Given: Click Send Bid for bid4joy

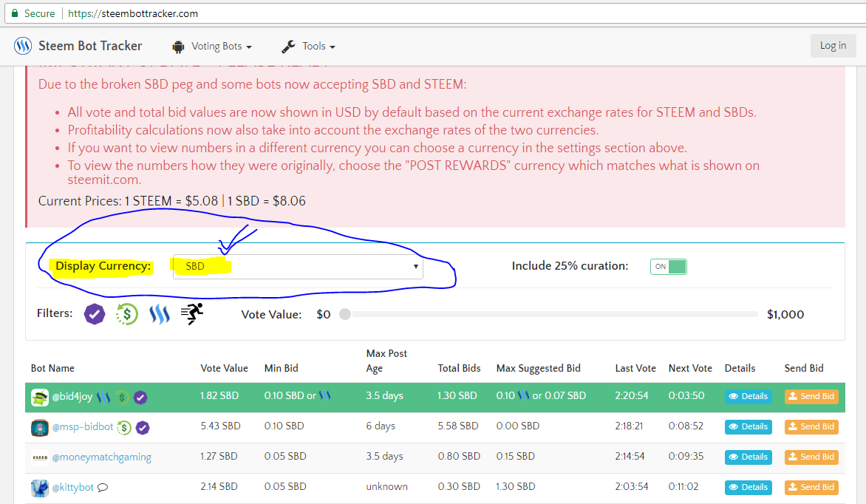Looking at the screenshot, I should (x=811, y=396).
